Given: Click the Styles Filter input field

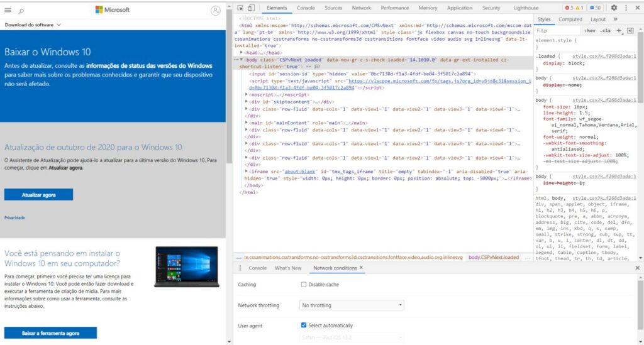Looking at the screenshot, I should 558,31.
